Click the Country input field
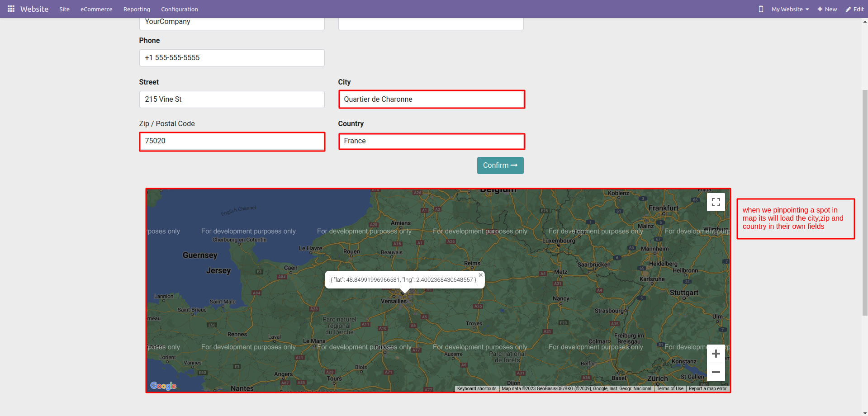The width and height of the screenshot is (868, 416). pos(432,141)
